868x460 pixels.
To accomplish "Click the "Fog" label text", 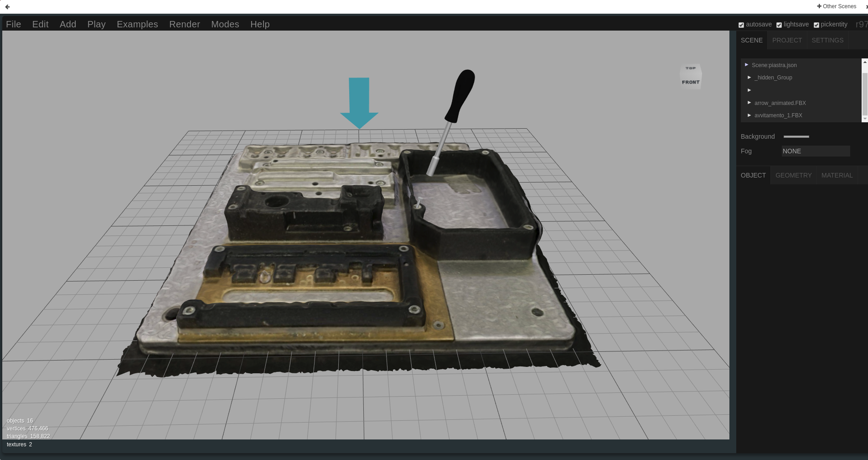I will [x=746, y=151].
